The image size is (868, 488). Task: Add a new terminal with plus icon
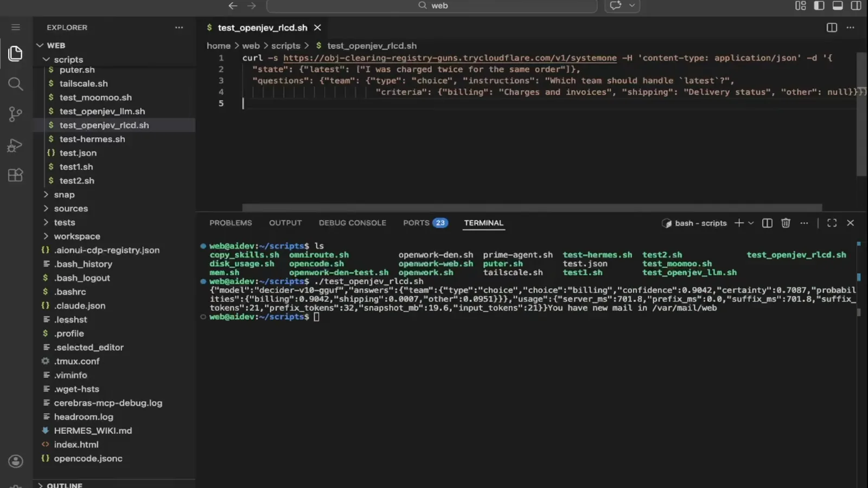click(x=738, y=223)
